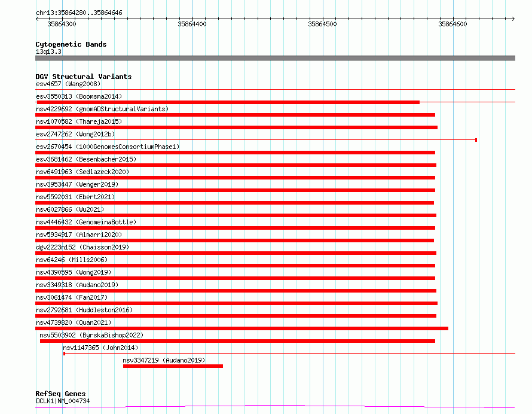This screenshot has width=532, height=414.
Task: Click the short nsv3347219 (Audano2019) red bar
Action: (x=173, y=366)
